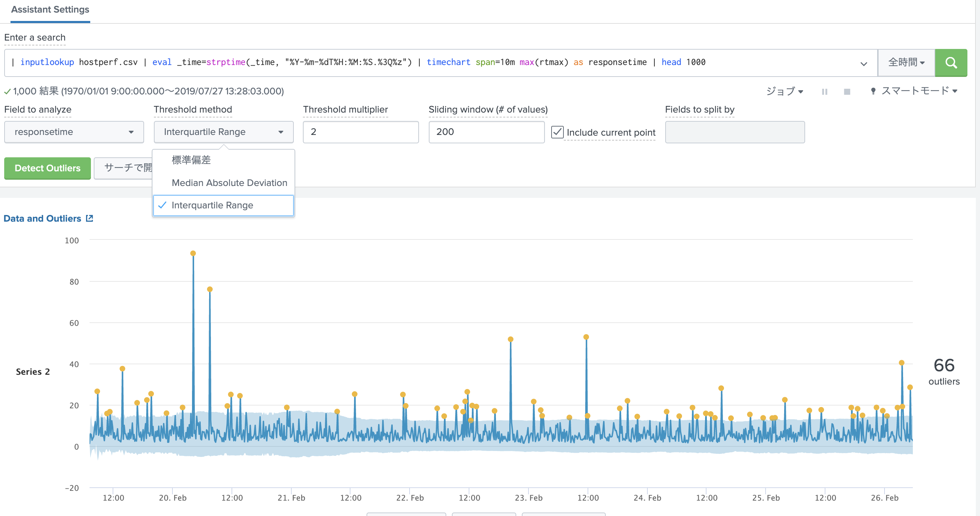This screenshot has width=980, height=516.
Task: Choose Median Absolute Deviation option
Action: click(229, 183)
